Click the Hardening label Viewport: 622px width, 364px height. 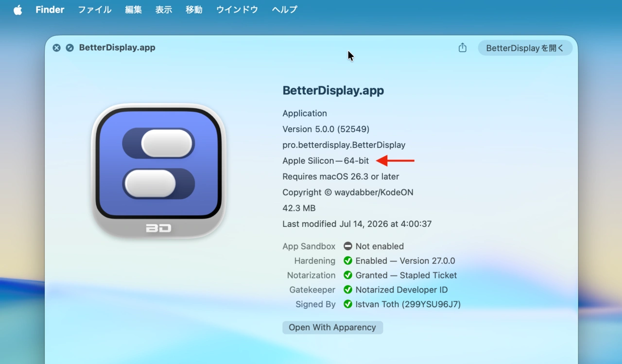[315, 261]
